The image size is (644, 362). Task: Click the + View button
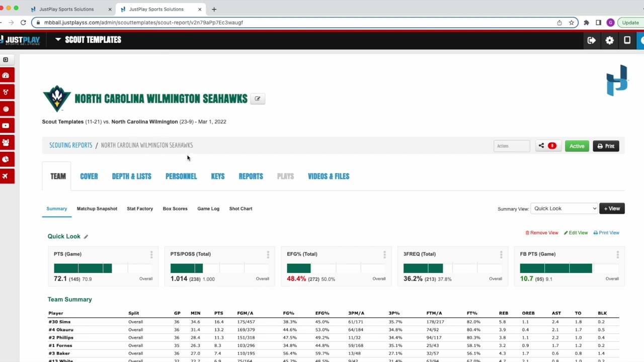coord(612,209)
